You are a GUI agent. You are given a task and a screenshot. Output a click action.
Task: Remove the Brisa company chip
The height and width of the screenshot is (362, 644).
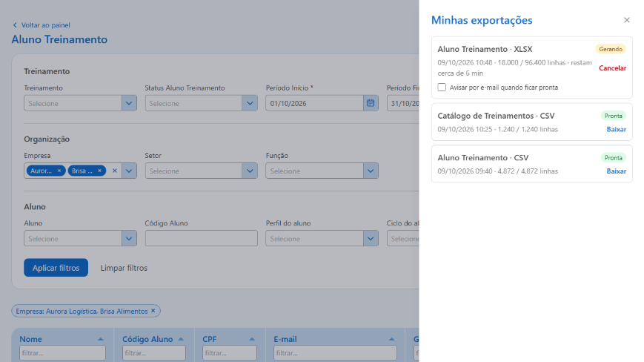pos(99,171)
